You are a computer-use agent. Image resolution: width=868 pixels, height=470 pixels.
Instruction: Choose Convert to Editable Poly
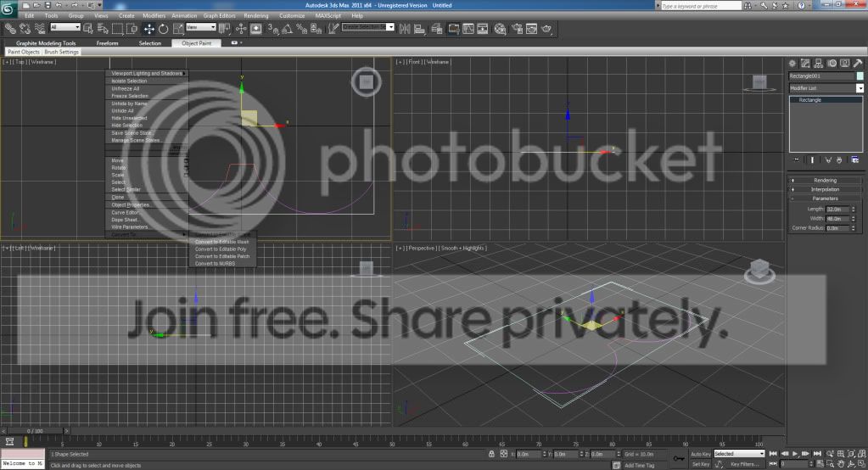222,249
